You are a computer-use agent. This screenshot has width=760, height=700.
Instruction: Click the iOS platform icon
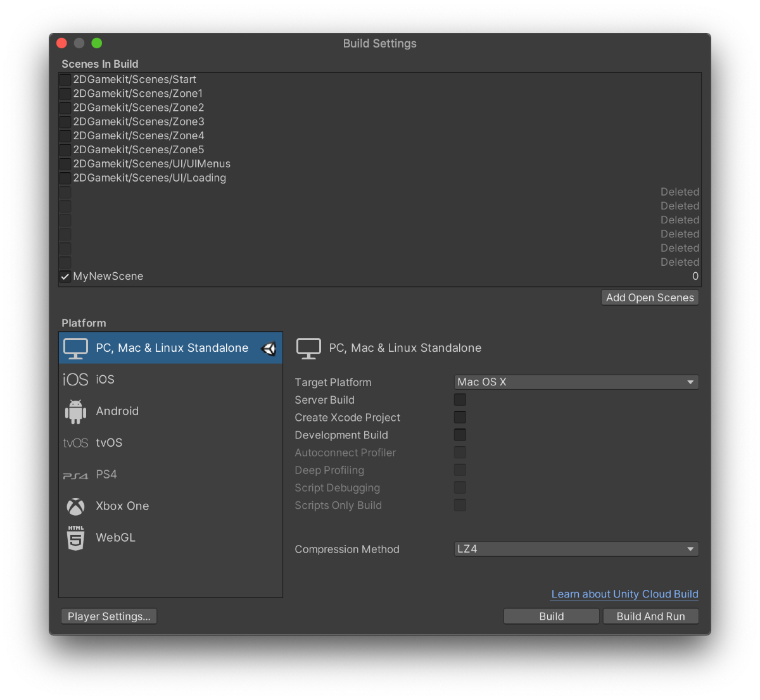(x=75, y=379)
